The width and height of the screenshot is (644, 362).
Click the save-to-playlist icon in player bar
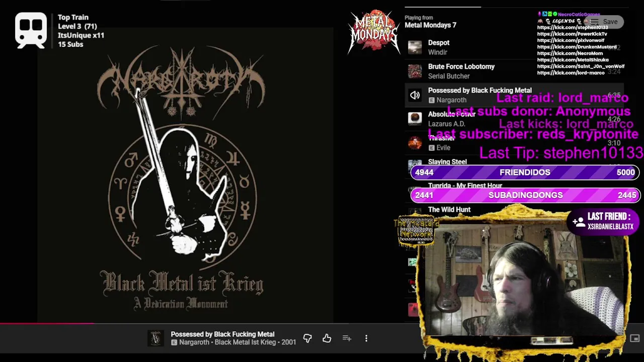(x=347, y=338)
